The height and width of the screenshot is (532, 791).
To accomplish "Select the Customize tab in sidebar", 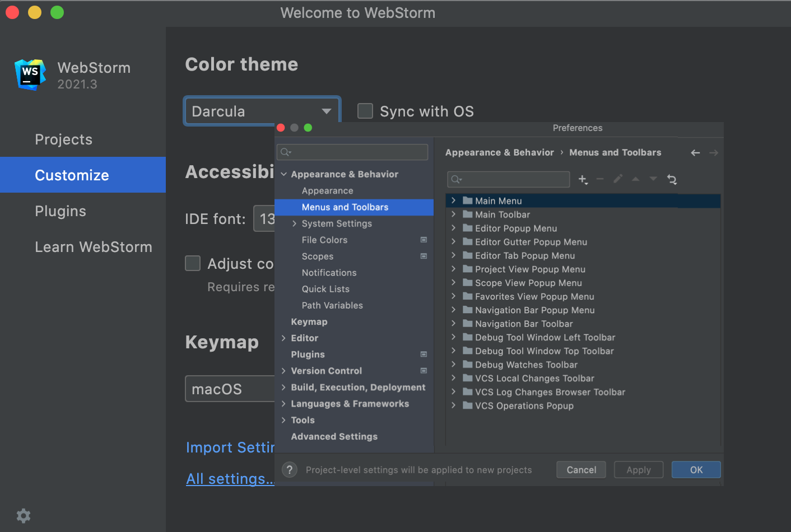I will coord(83,175).
